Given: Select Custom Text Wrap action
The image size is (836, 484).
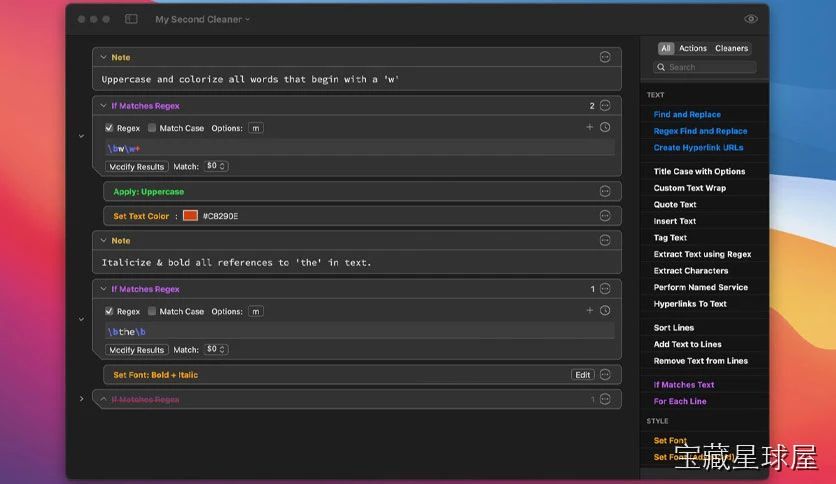Looking at the screenshot, I should (689, 188).
